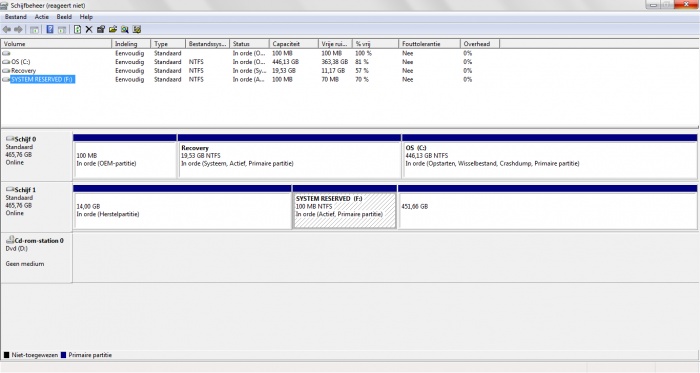Select the OS (C:) 446,13 GB partition block

point(550,156)
